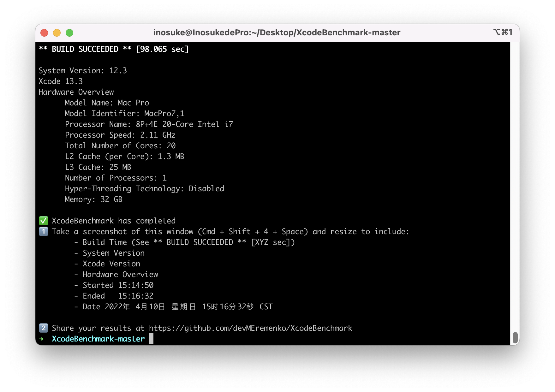Select the Memory: 32 GB line

[93, 199]
